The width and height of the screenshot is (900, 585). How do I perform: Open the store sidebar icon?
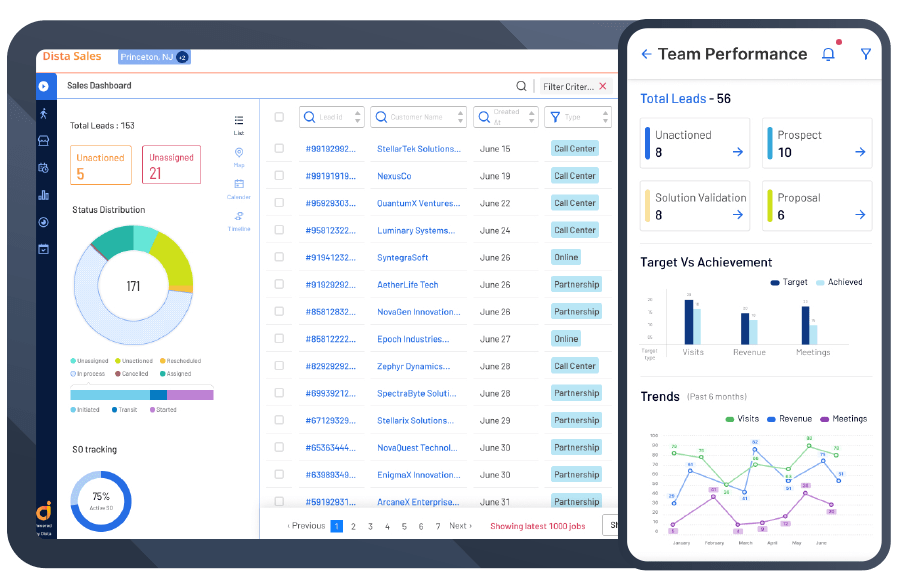click(44, 141)
